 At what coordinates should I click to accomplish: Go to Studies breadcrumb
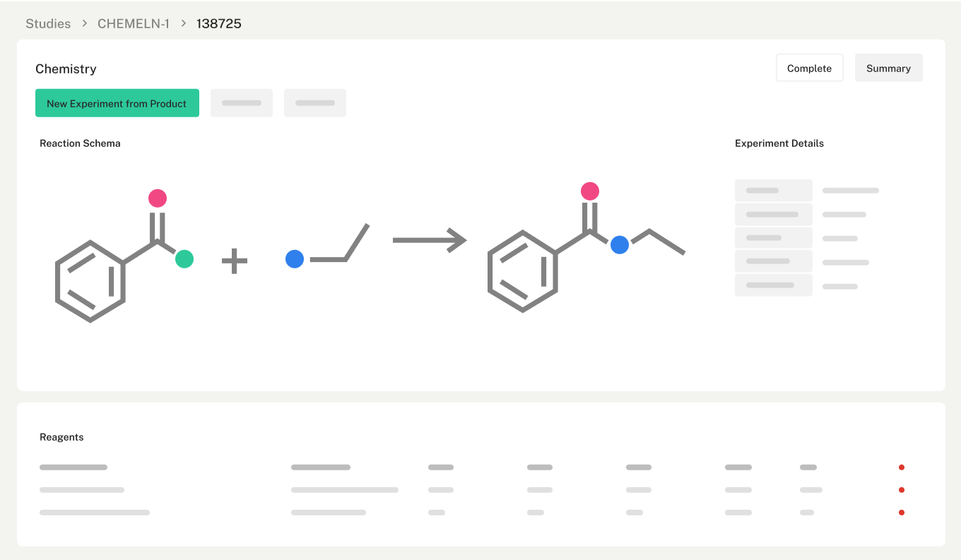(48, 23)
